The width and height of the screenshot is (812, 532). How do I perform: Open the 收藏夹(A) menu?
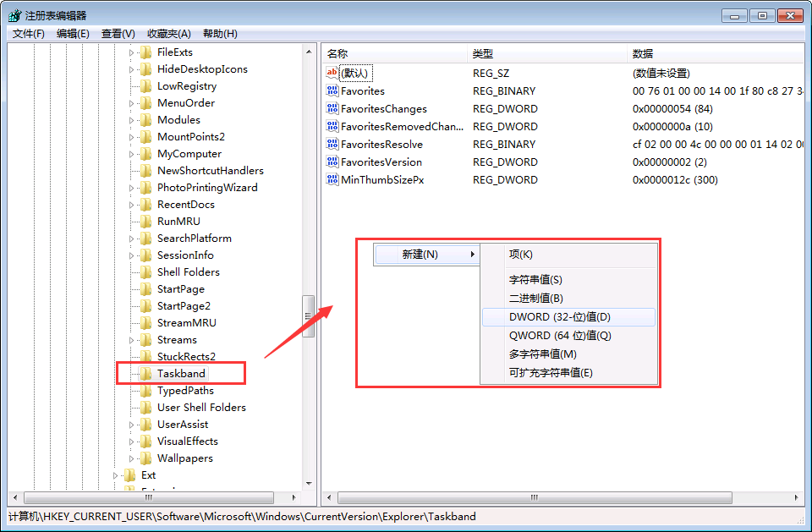tap(169, 33)
